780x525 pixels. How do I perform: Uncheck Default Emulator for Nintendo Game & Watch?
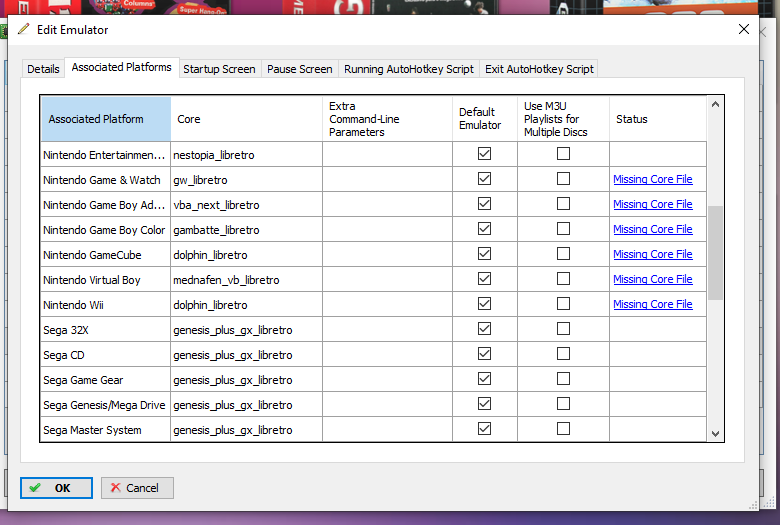point(485,179)
